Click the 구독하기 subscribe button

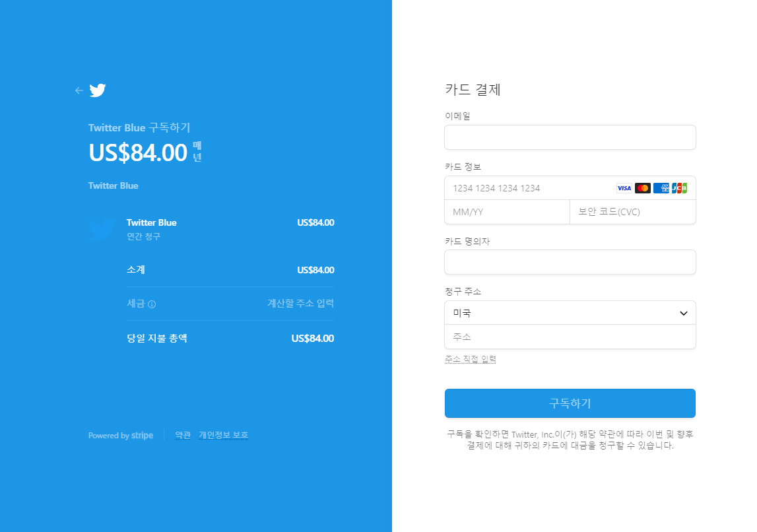coord(570,403)
